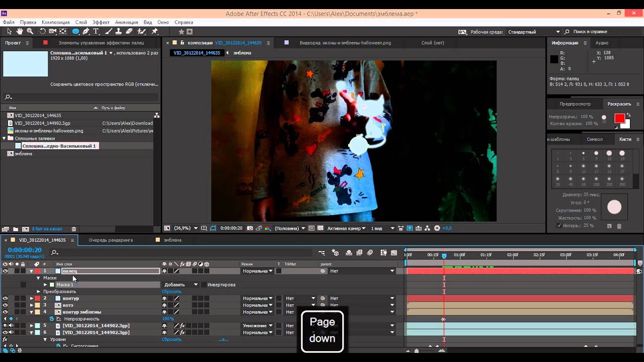644x362 pixels.
Task: Click the reset exposure icon in viewer
Action: pyautogui.click(x=437, y=228)
